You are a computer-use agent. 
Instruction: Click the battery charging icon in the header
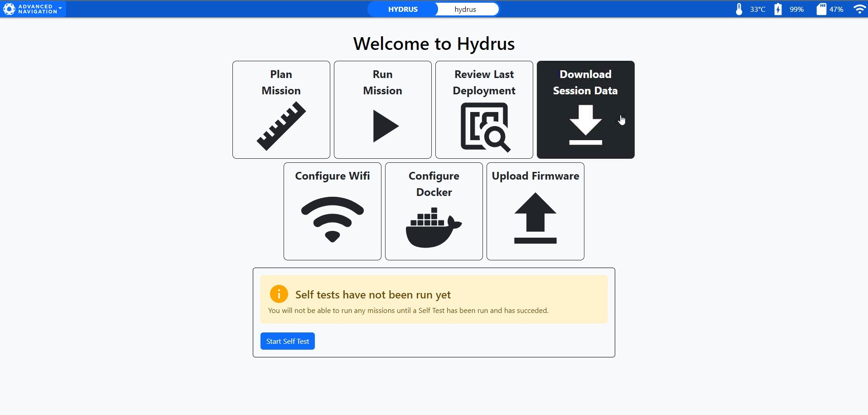point(778,10)
